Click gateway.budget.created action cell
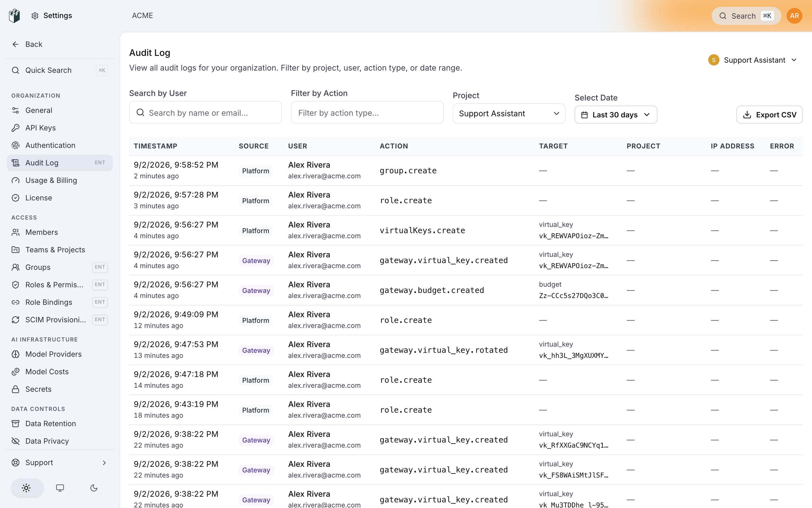812x508 pixels. click(x=432, y=290)
